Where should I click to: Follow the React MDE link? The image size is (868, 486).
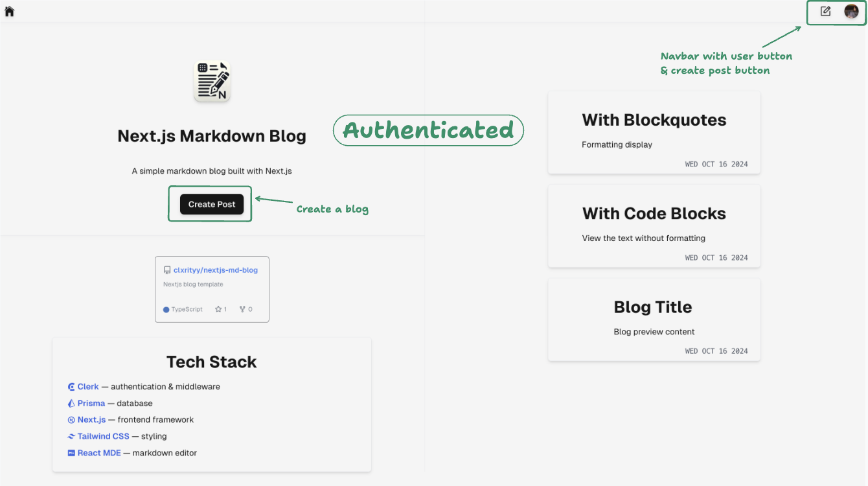99,453
